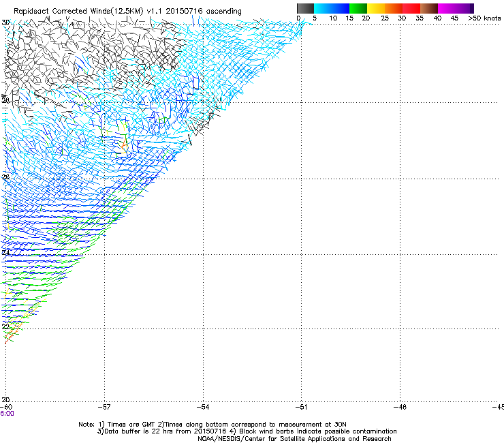
Task: Click the blue 10-15 knots legend swatch
Action: [x=341, y=8]
